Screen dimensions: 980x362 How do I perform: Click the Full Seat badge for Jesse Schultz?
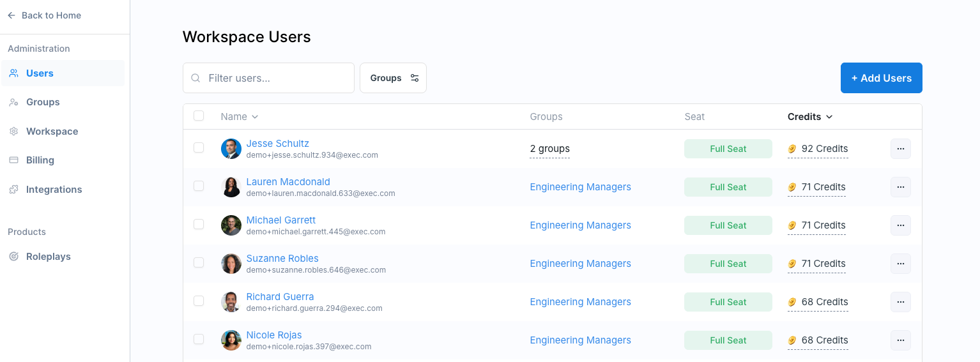pyautogui.click(x=728, y=149)
